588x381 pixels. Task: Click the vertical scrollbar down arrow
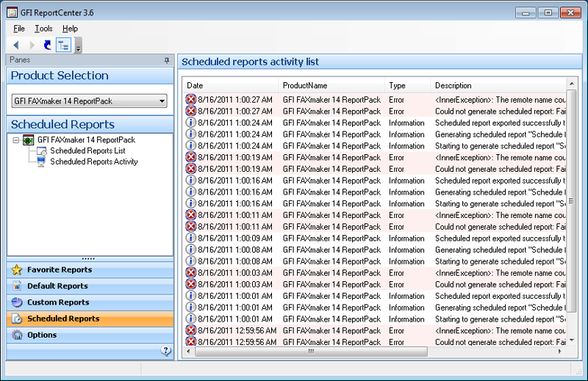pyautogui.click(x=572, y=340)
